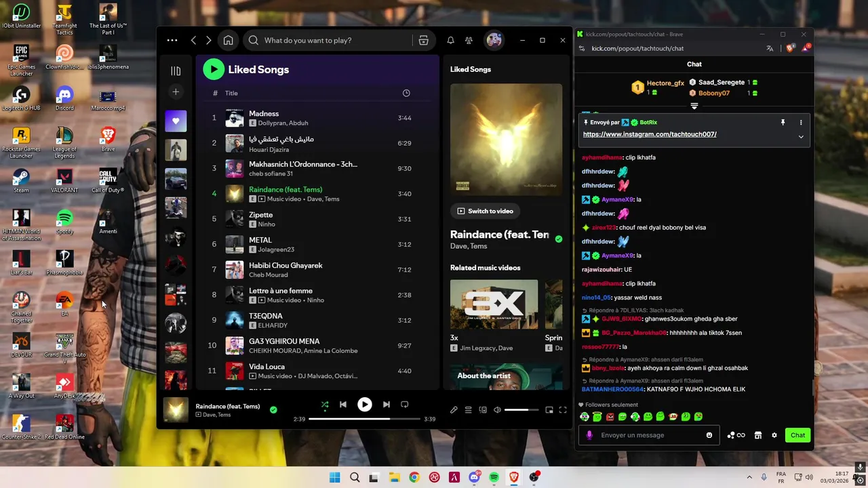Enter Spotify full screen mode
Image resolution: width=868 pixels, height=488 pixels.
563,410
